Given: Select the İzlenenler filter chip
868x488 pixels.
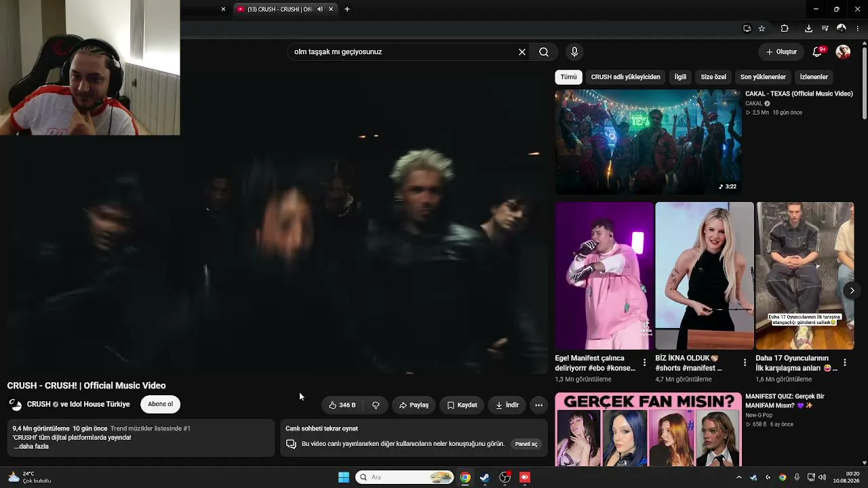Looking at the screenshot, I should (814, 77).
